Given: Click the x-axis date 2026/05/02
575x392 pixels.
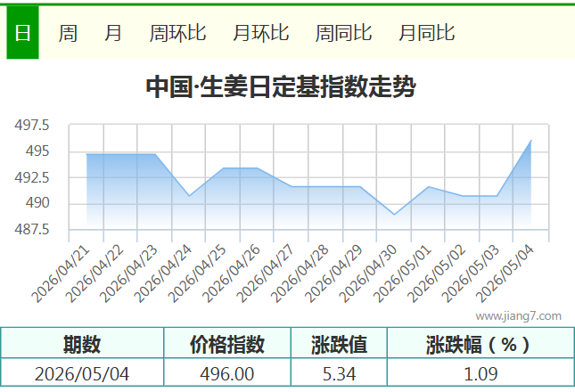Looking at the screenshot, I should point(437,274).
